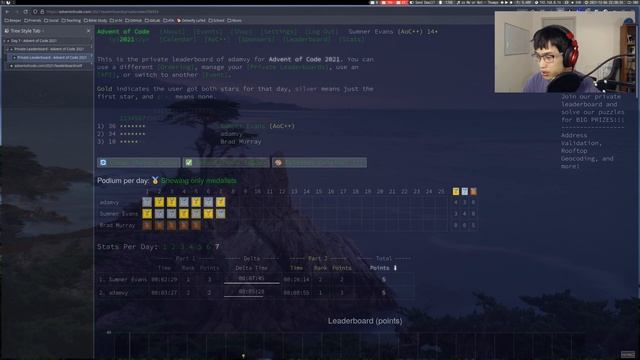Image resolution: width=640 pixels, height=360 pixels.
Task: Click the browser forward arrow
Action: tap(16, 12)
